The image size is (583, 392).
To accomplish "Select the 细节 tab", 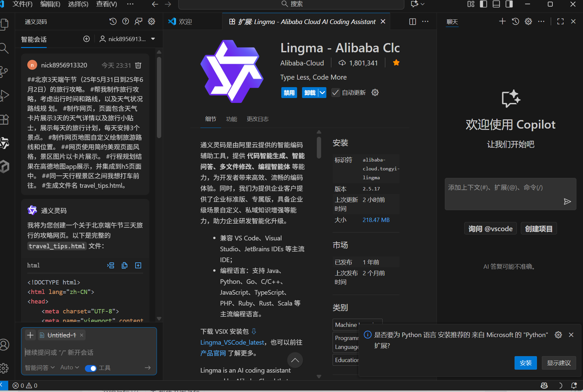I will click(x=211, y=119).
